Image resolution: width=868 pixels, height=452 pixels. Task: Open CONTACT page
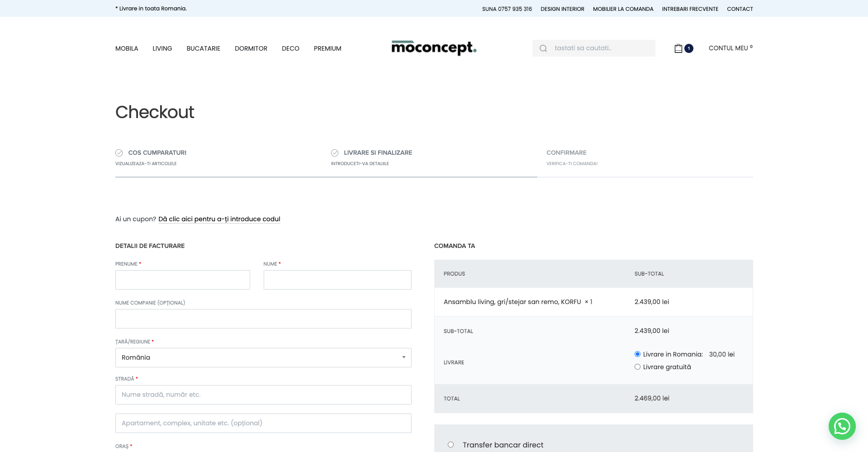[740, 9]
